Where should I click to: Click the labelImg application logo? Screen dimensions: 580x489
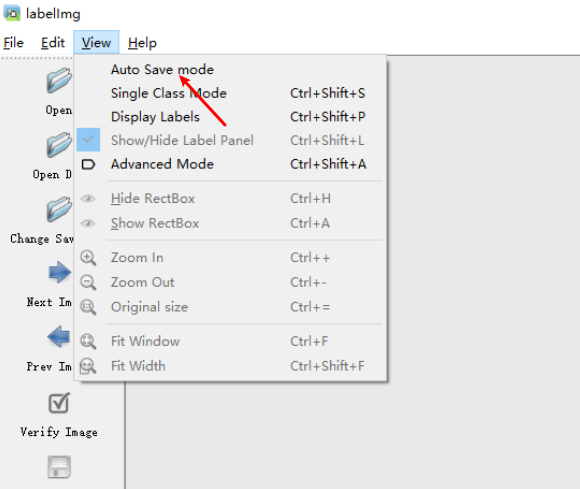coord(12,13)
